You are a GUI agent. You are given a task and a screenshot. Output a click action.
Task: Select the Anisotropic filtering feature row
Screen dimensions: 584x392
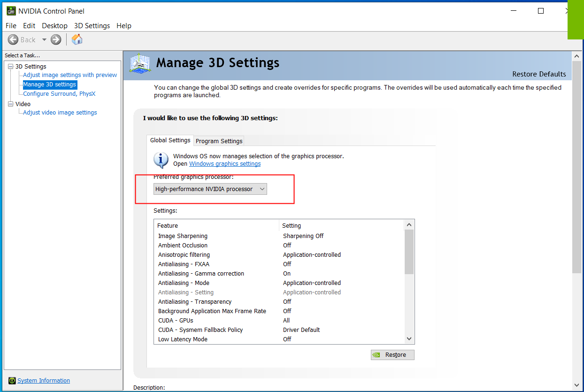click(279, 255)
